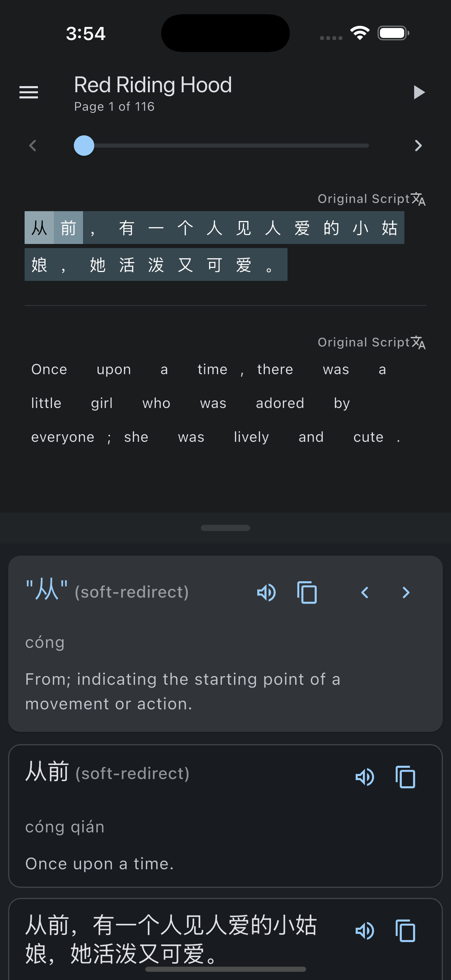
Task: Toggle Original Script above the English translation
Action: pyautogui.click(x=371, y=342)
